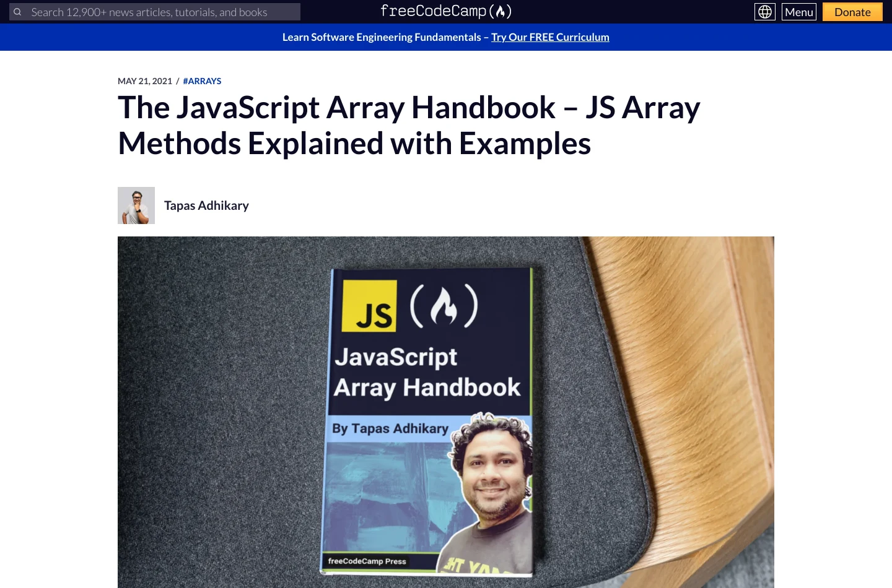Image resolution: width=892 pixels, height=588 pixels.
Task: Click the search magnifier icon
Action: coord(17,12)
